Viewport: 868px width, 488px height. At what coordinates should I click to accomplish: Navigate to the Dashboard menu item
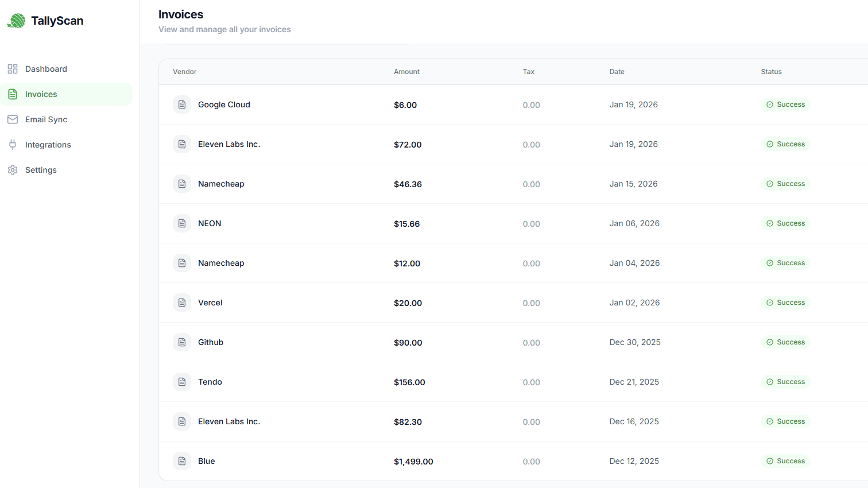46,68
